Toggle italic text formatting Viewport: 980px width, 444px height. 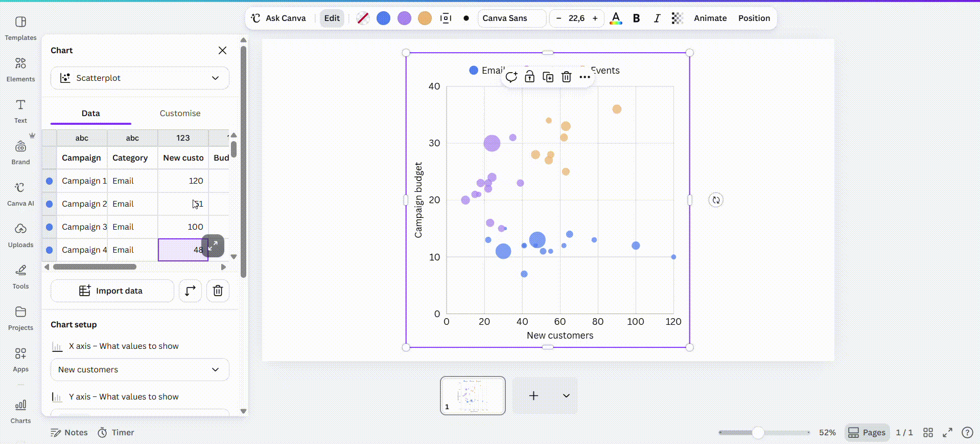point(657,18)
